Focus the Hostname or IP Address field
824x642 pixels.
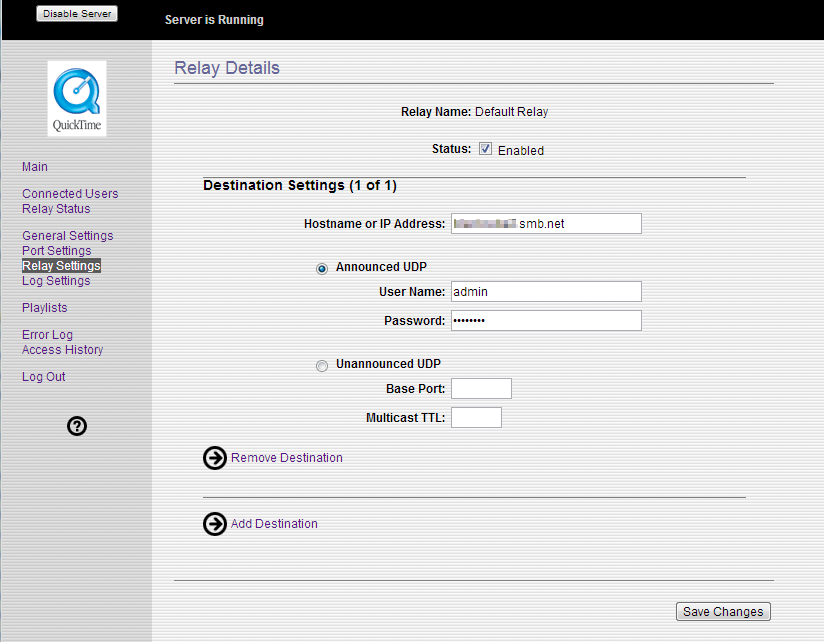pyautogui.click(x=546, y=223)
